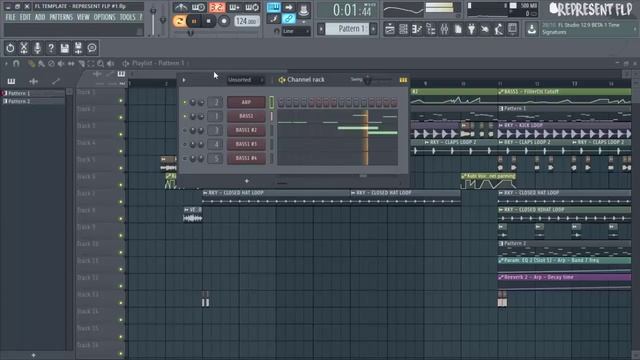Open the Channel rack menu arrow
640x360 pixels.
pos(184,80)
